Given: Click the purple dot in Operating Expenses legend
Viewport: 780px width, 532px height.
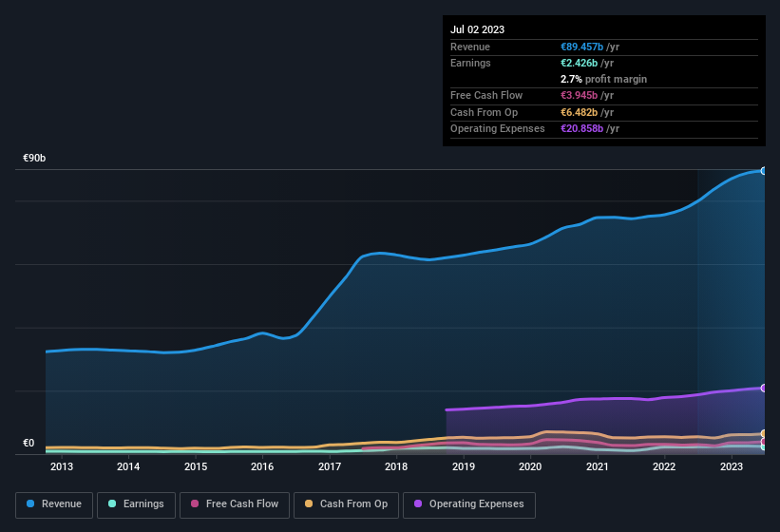Looking at the screenshot, I should [418, 503].
